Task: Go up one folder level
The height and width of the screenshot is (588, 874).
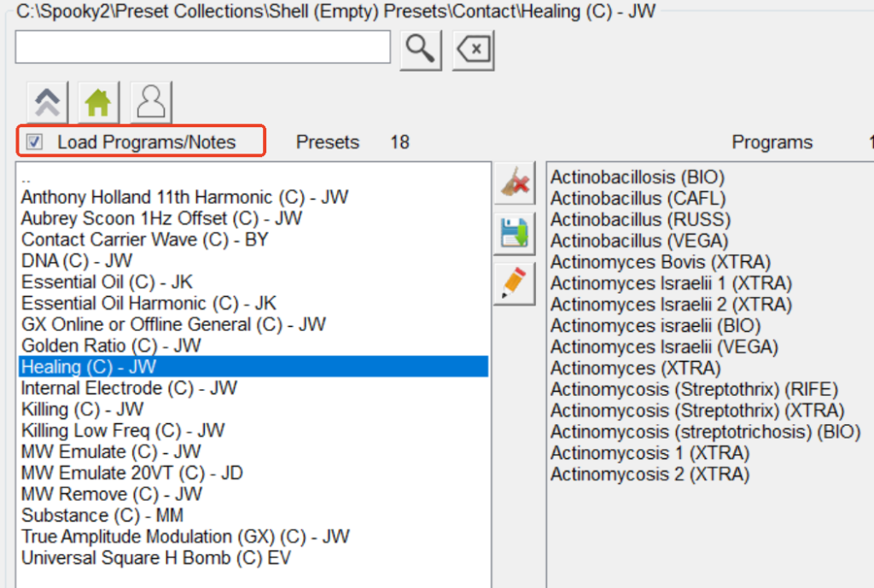Action: click(x=48, y=103)
